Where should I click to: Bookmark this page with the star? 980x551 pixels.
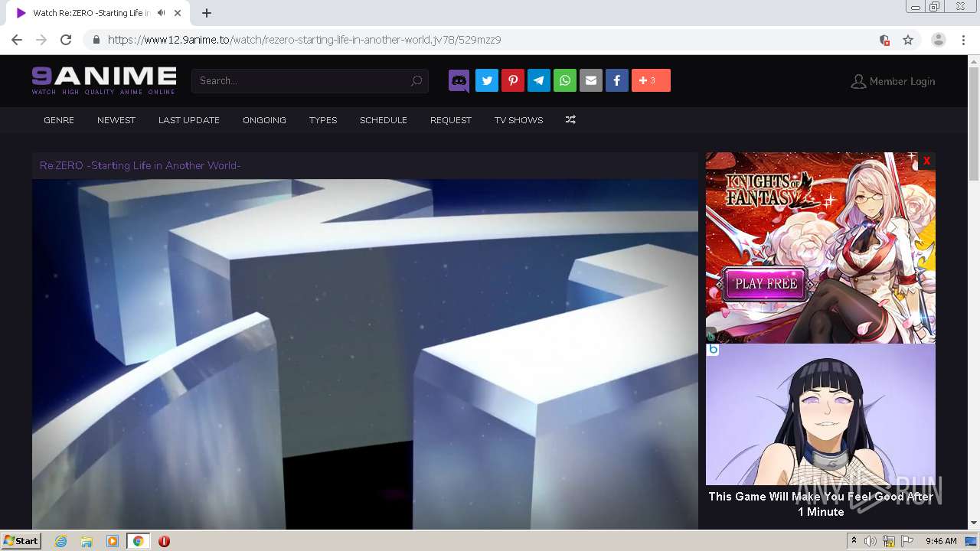point(908,40)
